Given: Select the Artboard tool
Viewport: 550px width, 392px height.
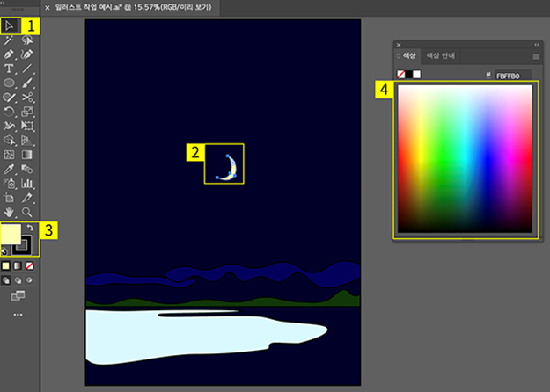Looking at the screenshot, I should point(9,198).
